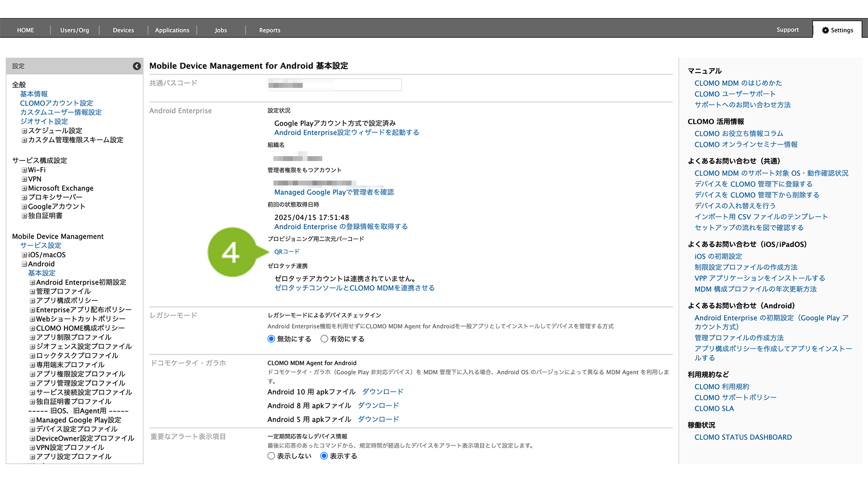The height and width of the screenshot is (488, 868).
Task: Expand Wi-Fi tree node
Action: click(x=24, y=170)
